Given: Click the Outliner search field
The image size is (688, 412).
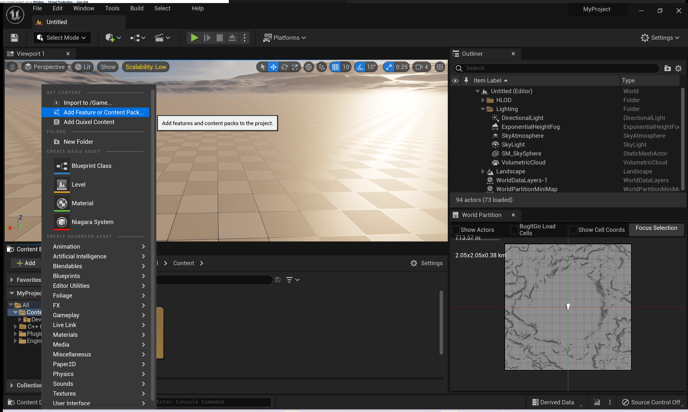Looking at the screenshot, I should pyautogui.click(x=557, y=68).
